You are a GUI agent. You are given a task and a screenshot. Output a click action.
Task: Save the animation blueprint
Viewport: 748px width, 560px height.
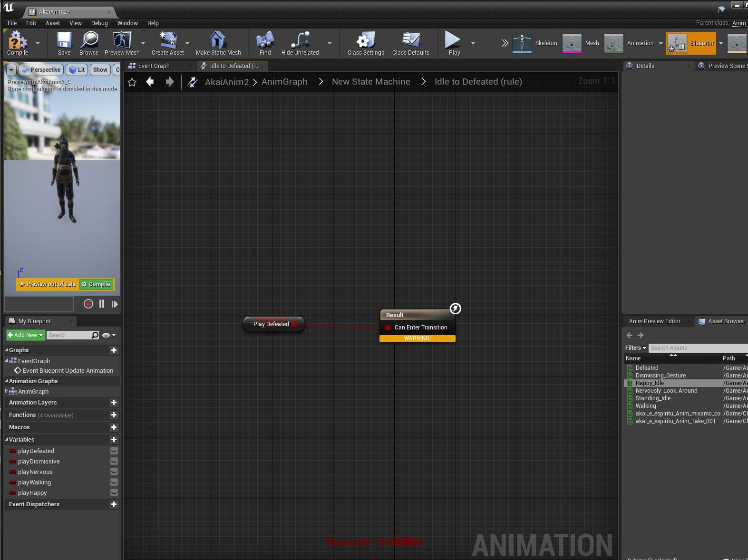pos(64,43)
